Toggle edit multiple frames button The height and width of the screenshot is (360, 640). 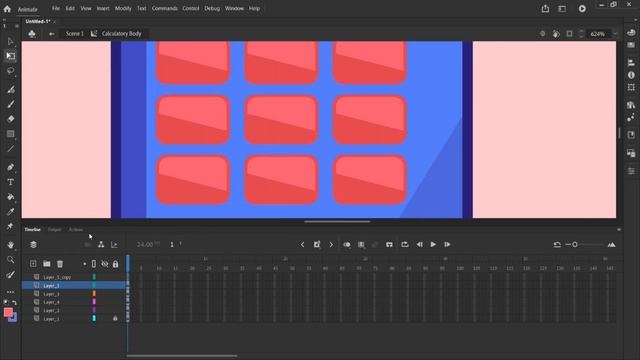point(361,244)
